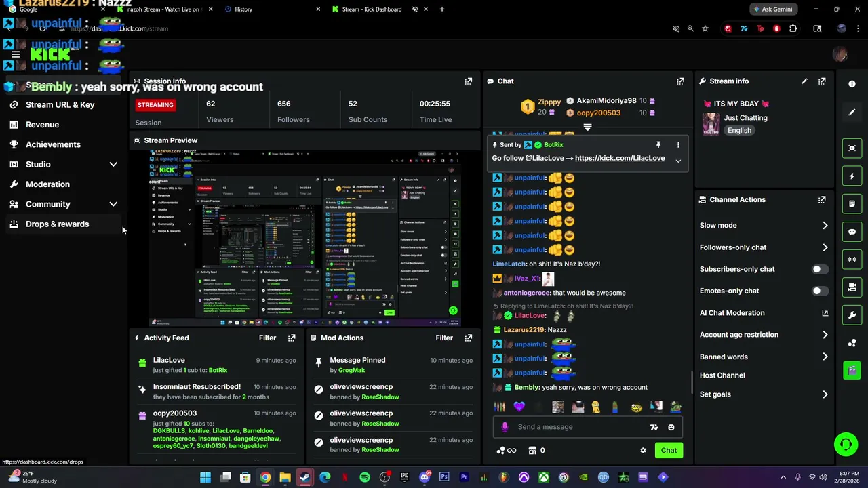The image size is (868, 488).
Task: Expand Account age restriction settings
Action: [x=825, y=335]
